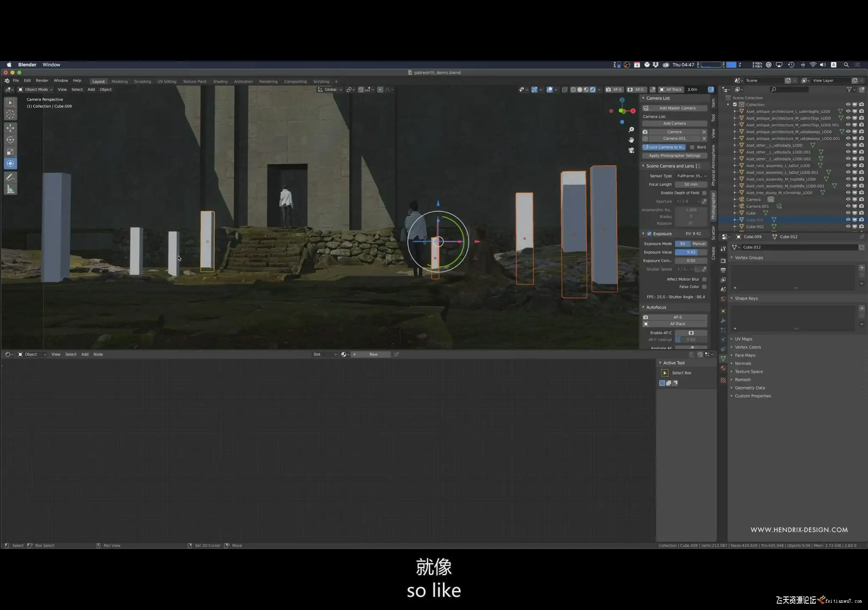Open the Render menu
The image size is (868, 610).
(42, 80)
